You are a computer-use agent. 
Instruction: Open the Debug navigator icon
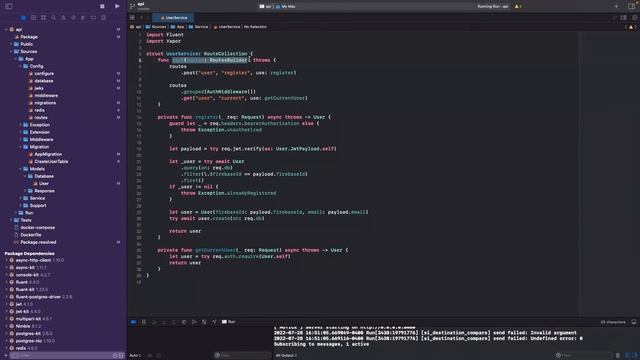click(83, 18)
